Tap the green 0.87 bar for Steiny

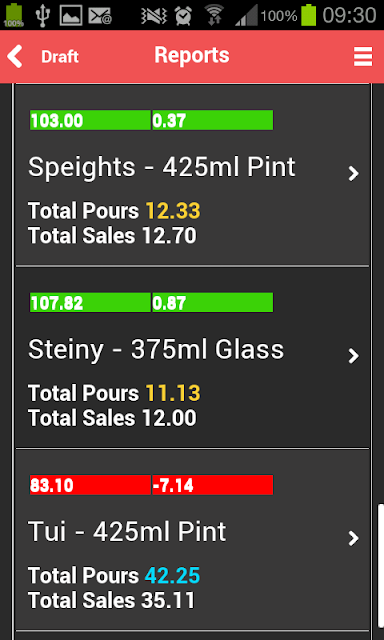pos(213,303)
